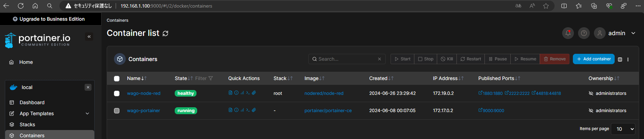This screenshot has height=139, width=644.
Task: Sort containers by Image
Action: pyautogui.click(x=315, y=78)
